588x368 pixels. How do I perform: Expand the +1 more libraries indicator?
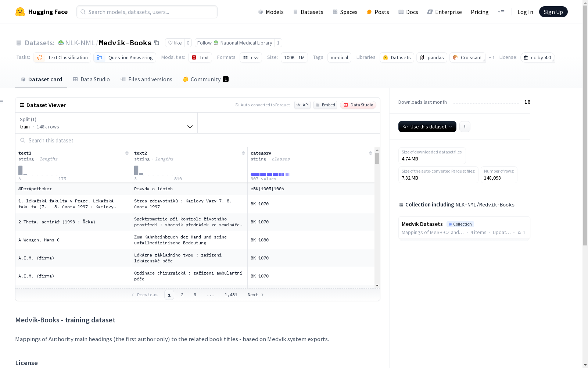[492, 57]
